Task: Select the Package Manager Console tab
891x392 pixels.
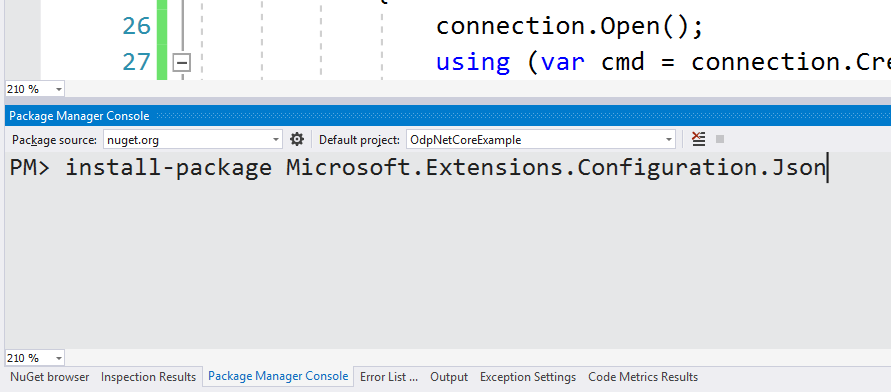Action: (x=278, y=376)
